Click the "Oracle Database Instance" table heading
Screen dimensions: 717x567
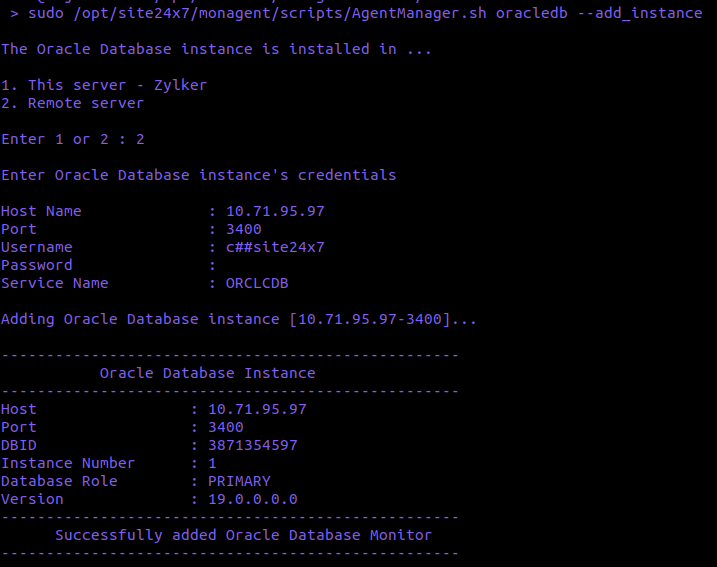point(207,373)
